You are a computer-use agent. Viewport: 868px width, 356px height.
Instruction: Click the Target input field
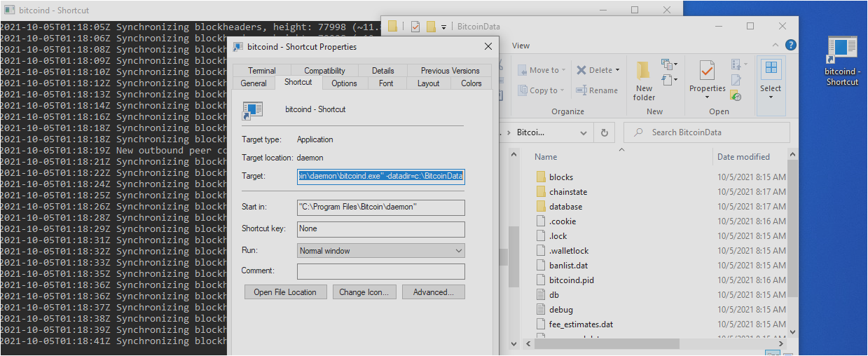[x=381, y=176]
